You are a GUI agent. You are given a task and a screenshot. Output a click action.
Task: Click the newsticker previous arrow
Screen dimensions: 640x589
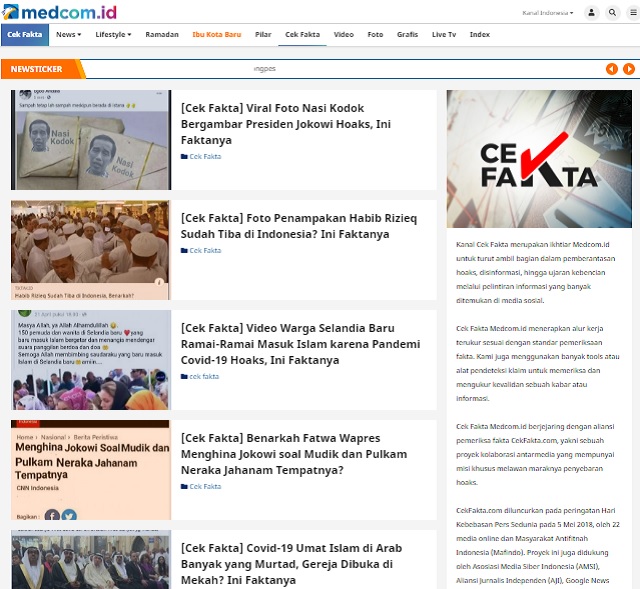tap(612, 69)
